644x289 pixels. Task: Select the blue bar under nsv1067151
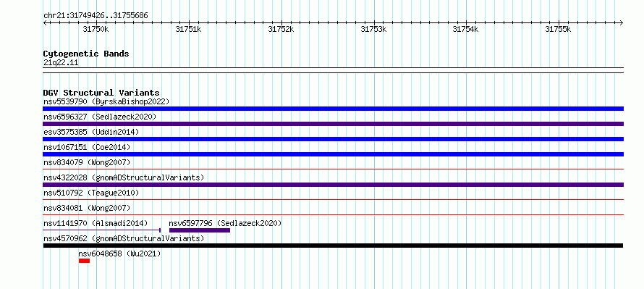[333, 154]
